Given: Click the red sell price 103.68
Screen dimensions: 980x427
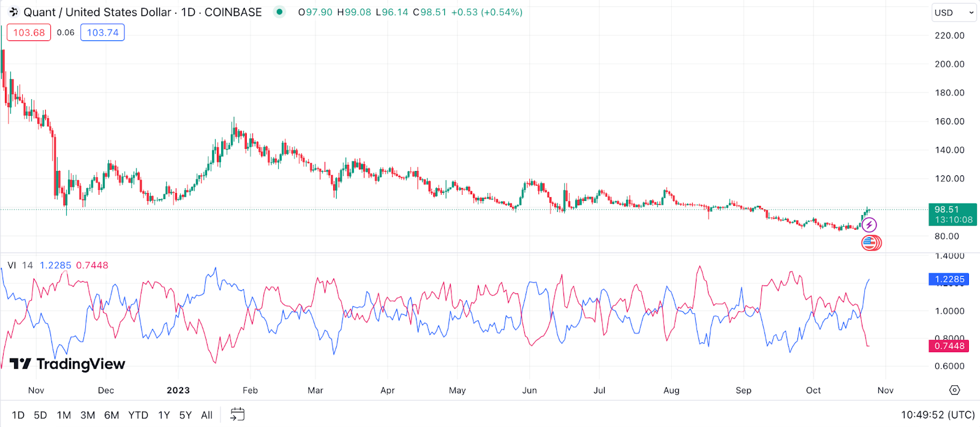Looking at the screenshot, I should coord(29,32).
